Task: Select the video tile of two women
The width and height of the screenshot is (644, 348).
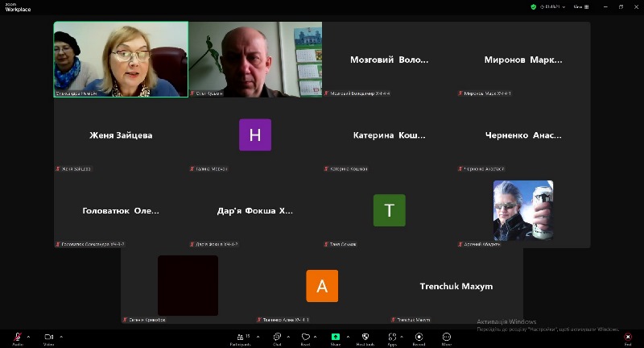Action: (x=121, y=60)
